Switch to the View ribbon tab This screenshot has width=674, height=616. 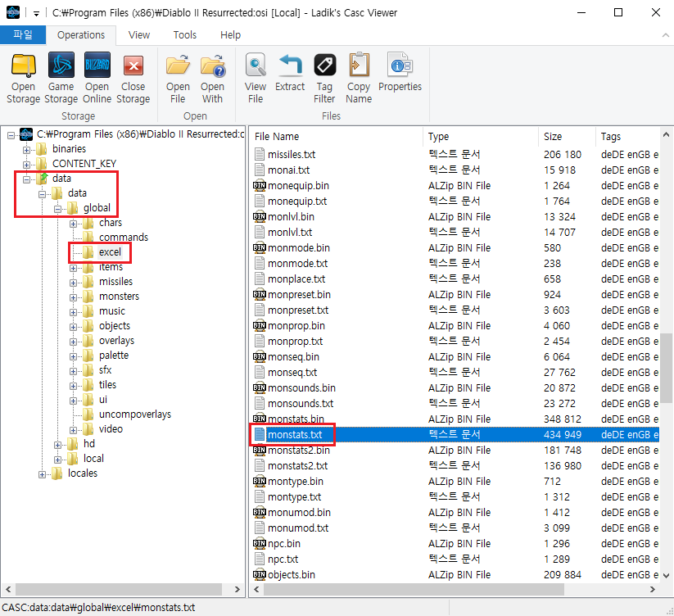(139, 35)
